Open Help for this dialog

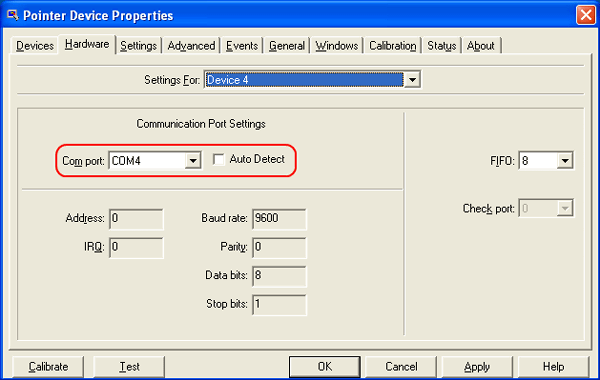click(553, 367)
